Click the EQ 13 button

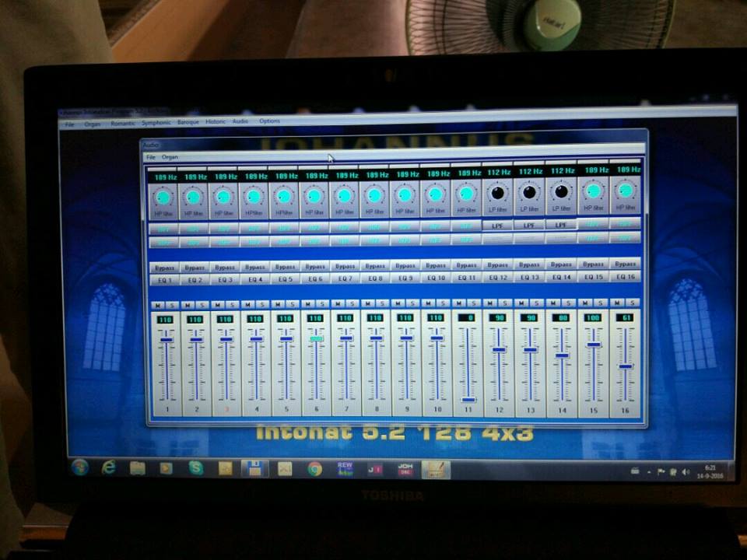coord(529,277)
